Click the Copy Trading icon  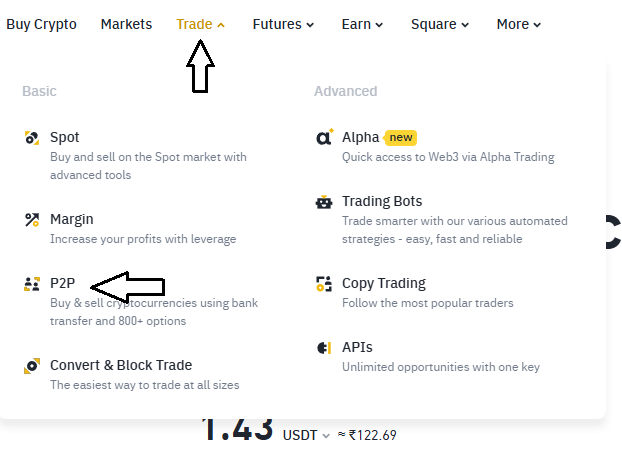point(324,284)
